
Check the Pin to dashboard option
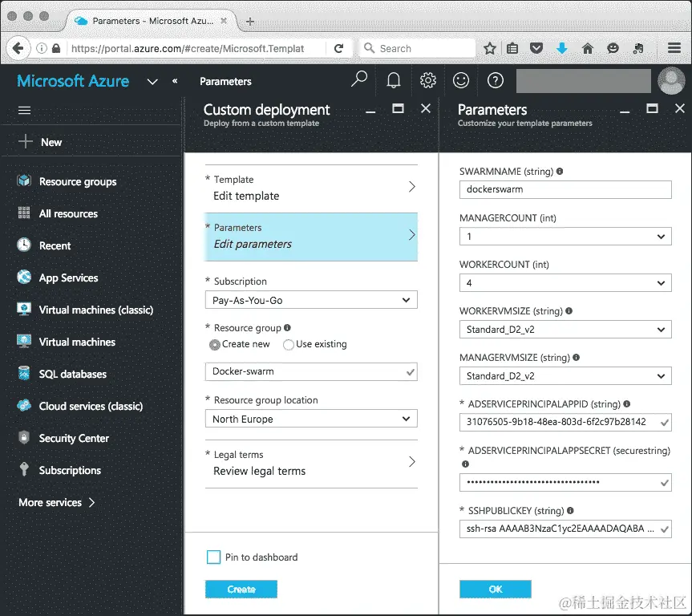(214, 557)
